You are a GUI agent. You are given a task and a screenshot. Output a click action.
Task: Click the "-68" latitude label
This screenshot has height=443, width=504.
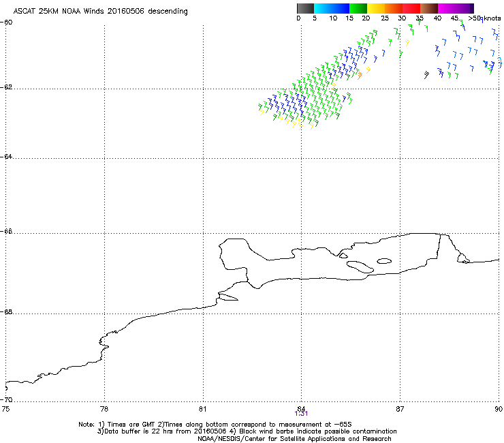(6, 312)
